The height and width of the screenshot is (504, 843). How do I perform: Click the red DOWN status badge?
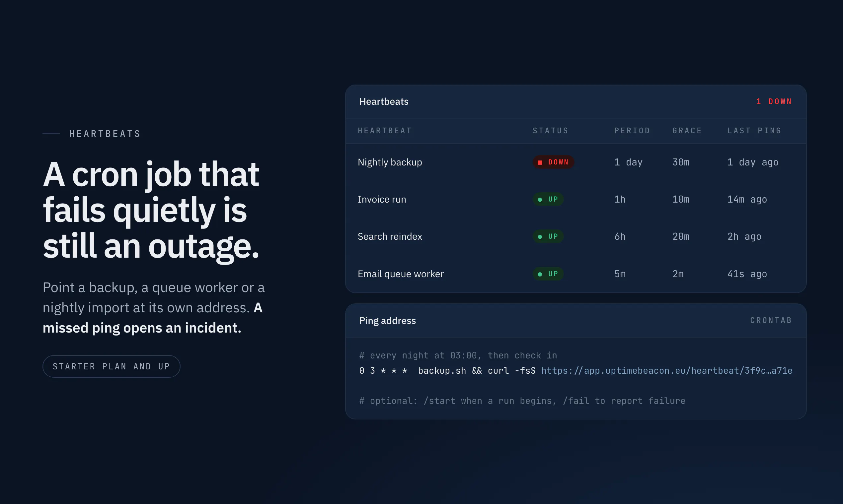click(x=553, y=162)
